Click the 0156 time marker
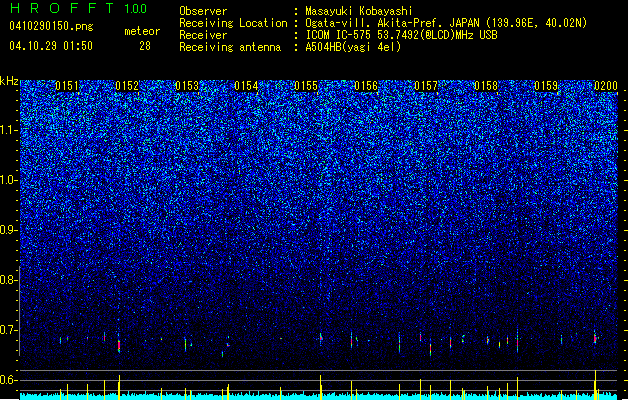 point(366,86)
